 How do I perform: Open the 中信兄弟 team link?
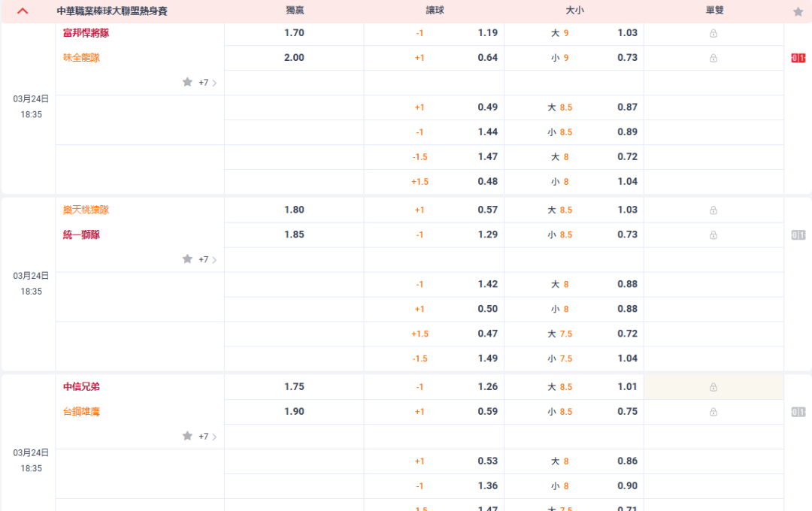(81, 387)
